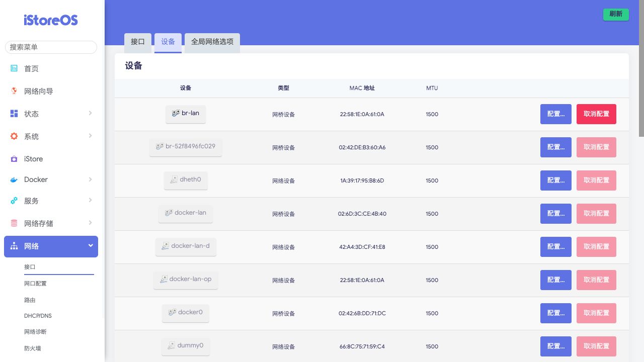The width and height of the screenshot is (644, 362).
Task: Click the Services puzzle icon
Action: click(14, 201)
